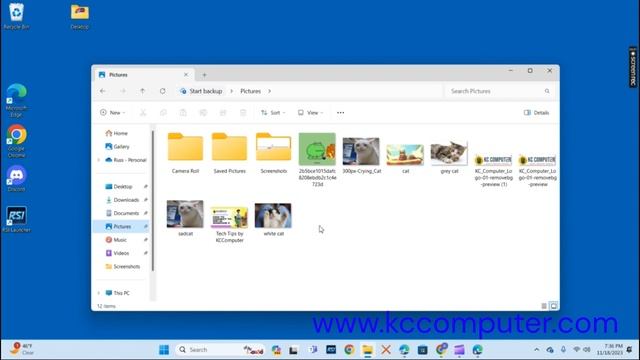640x360 pixels.
Task: Launch Microsoft Edge from desktop
Action: point(16,101)
